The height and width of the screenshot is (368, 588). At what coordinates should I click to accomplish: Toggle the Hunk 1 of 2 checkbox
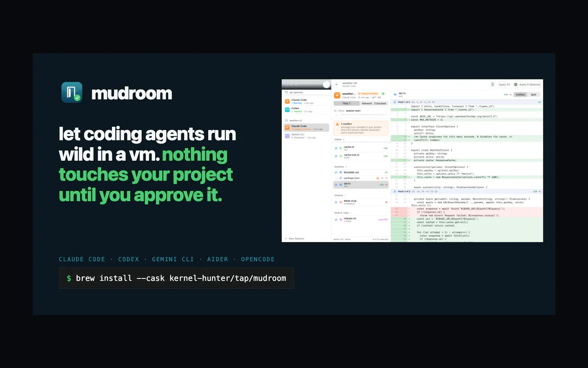tap(395, 102)
